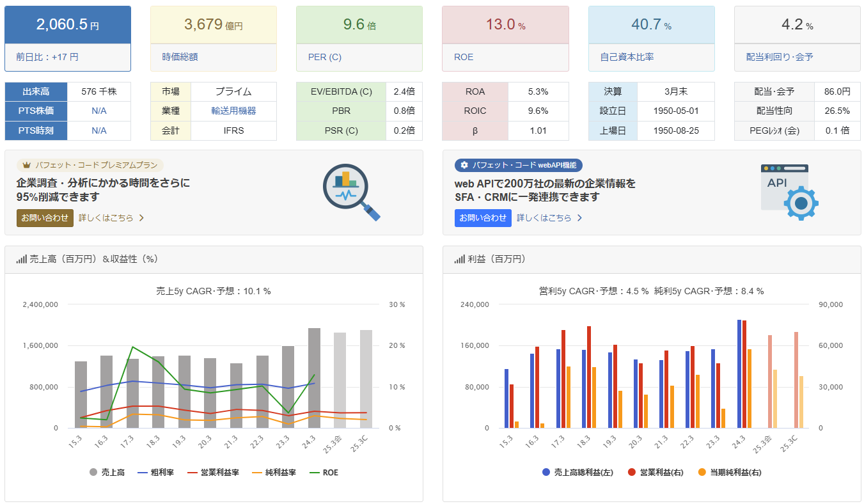Click the 配当性向 26.5% value
This screenshot has width=864, height=504.
coord(838,111)
